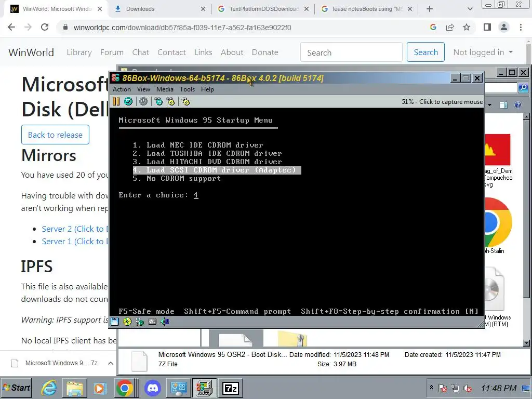This screenshot has width=532, height=399.
Task: Open WinWorld Donate link
Action: coord(265,52)
